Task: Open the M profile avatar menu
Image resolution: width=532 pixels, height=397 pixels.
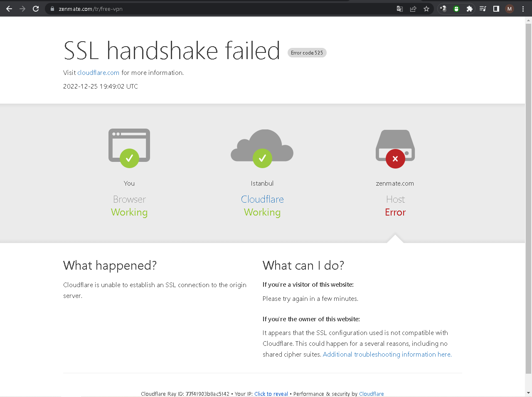Action: pos(510,9)
